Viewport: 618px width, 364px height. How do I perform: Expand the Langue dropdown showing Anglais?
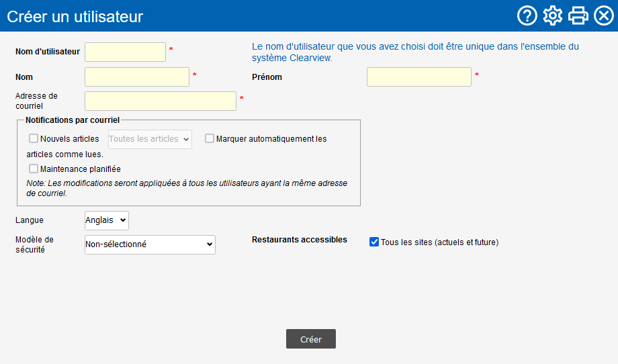(x=107, y=220)
